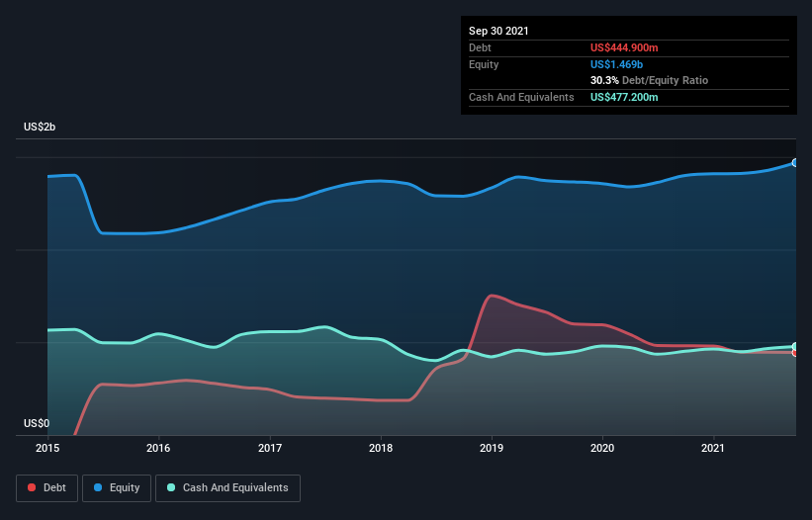The image size is (812, 520).
Task: Click the 30.3% Debt/Equity Ratio text
Action: [649, 80]
